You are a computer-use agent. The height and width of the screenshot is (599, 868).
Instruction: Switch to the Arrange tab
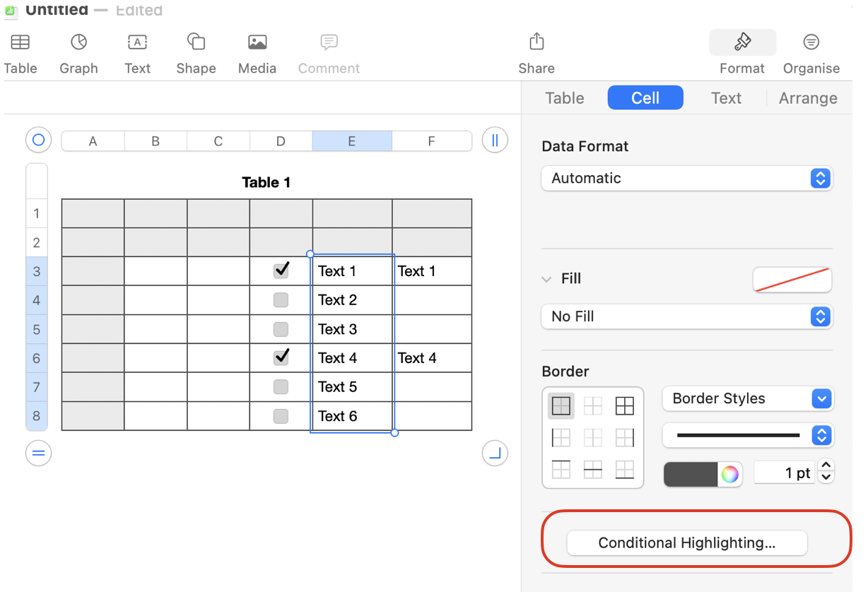808,98
